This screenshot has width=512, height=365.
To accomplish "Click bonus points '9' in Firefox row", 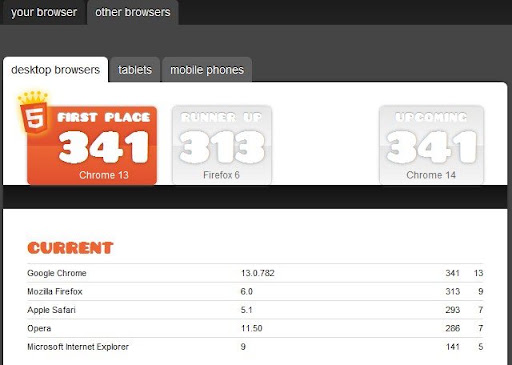I will 481,291.
